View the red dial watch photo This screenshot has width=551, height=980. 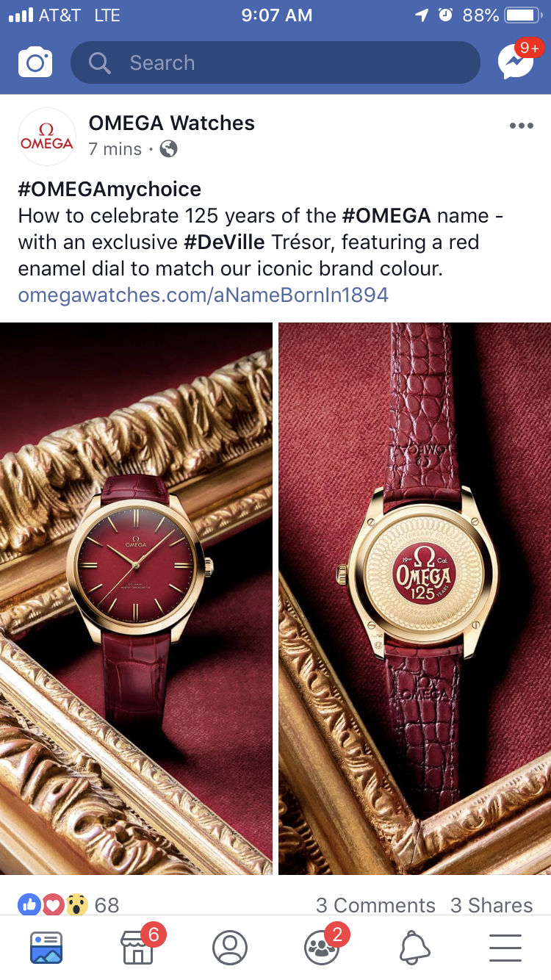[x=136, y=599]
